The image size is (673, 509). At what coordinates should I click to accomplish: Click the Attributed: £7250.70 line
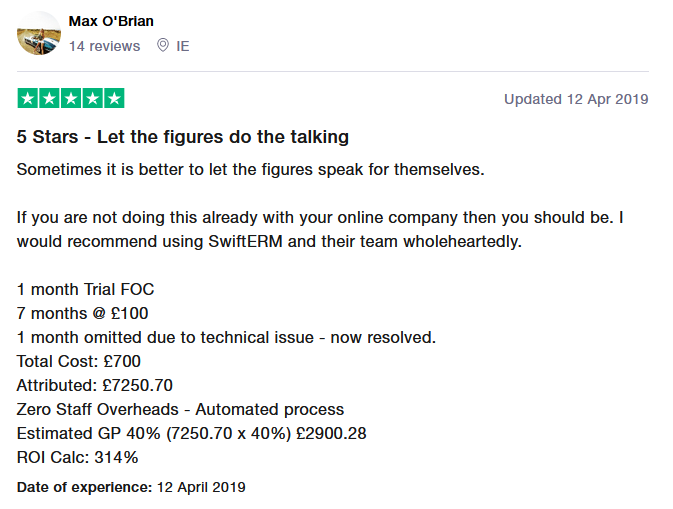(94, 385)
